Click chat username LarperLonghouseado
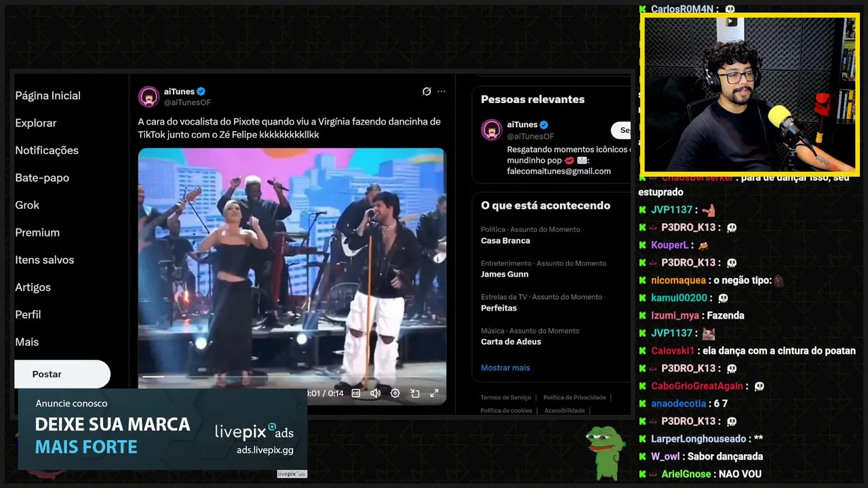 pos(698,439)
